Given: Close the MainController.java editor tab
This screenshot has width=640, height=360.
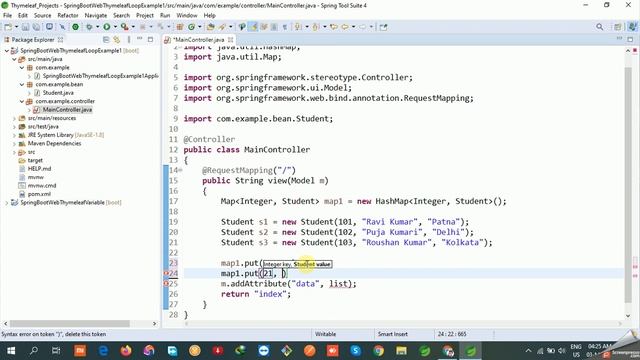Looking at the screenshot, I should coord(231,40).
